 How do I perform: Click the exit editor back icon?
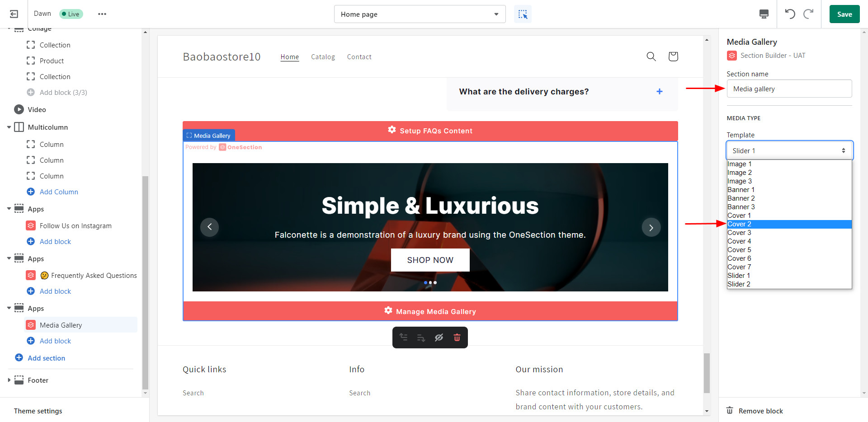14,14
